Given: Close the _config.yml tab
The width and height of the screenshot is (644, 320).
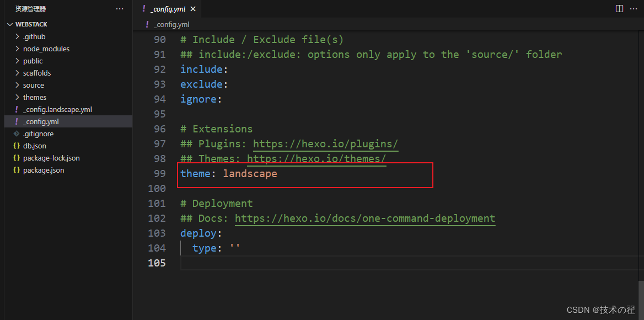Looking at the screenshot, I should coord(193,9).
